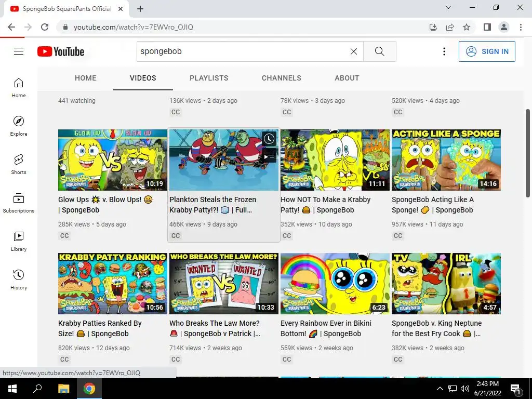Open Shorts in the sidebar
Screen dimensions: 532x399
(19, 164)
